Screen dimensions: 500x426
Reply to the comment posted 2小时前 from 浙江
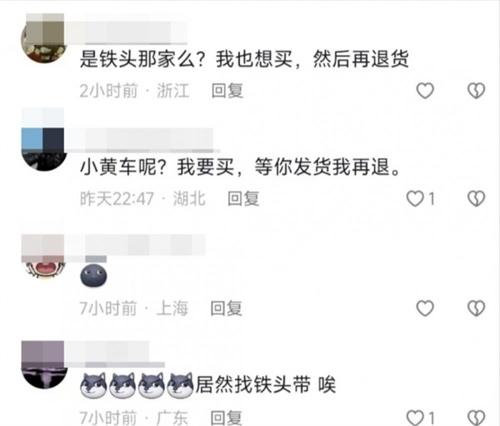coord(227,90)
